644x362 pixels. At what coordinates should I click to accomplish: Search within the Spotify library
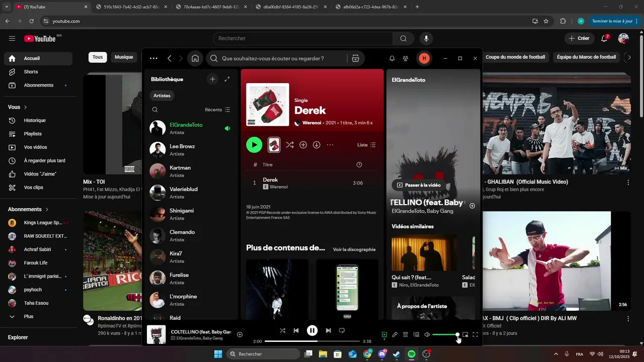tap(155, 110)
